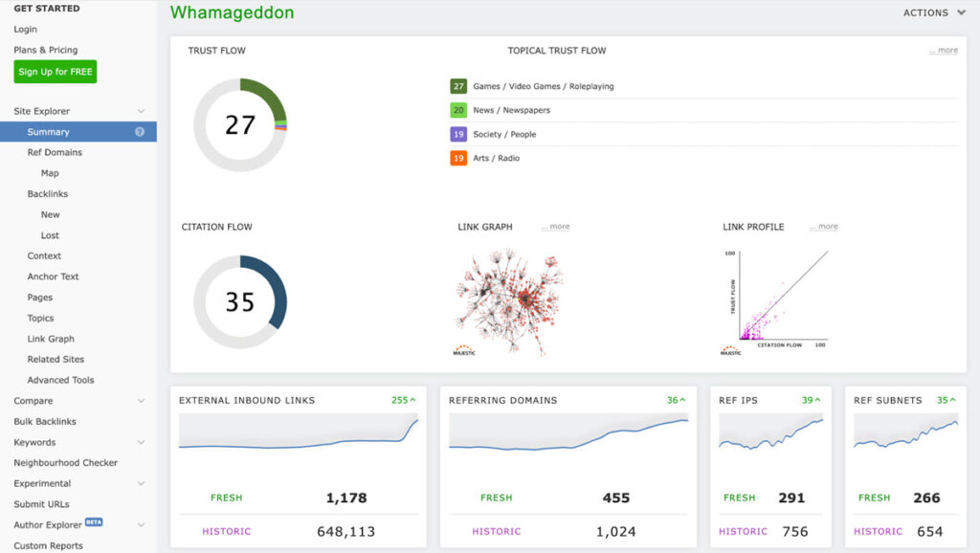Click more link for Topical Trust Flow

[944, 50]
